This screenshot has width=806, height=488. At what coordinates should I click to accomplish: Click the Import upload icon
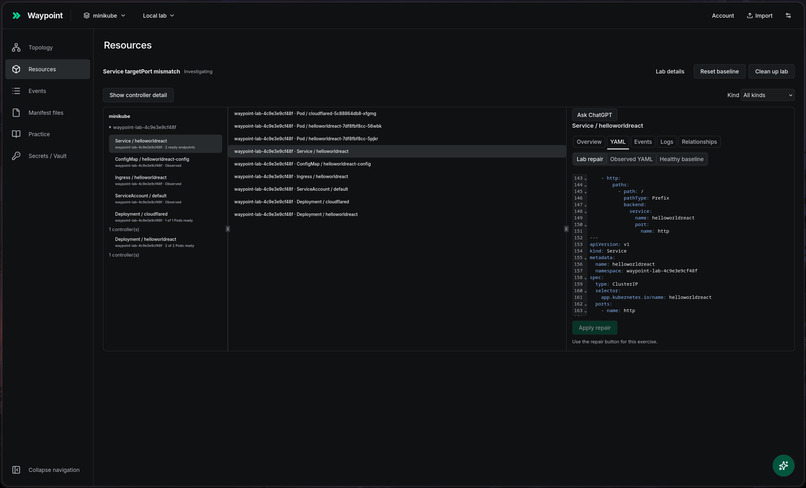pyautogui.click(x=749, y=15)
